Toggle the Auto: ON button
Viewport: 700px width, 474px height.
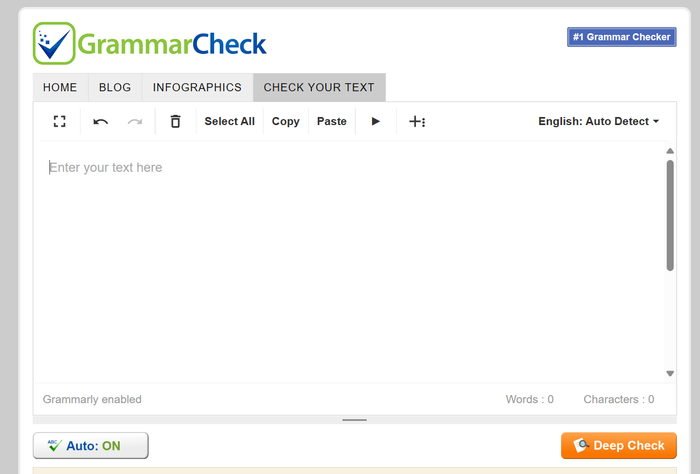click(x=91, y=445)
